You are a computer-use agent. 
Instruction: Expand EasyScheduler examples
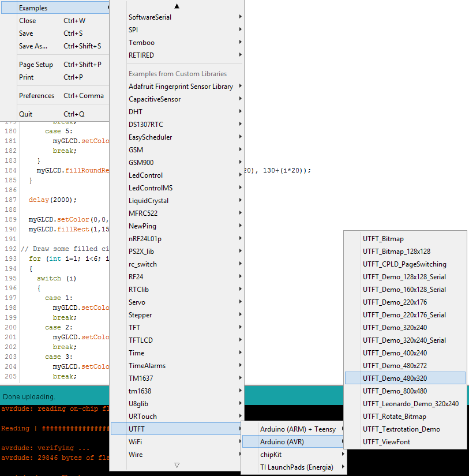[x=177, y=137]
